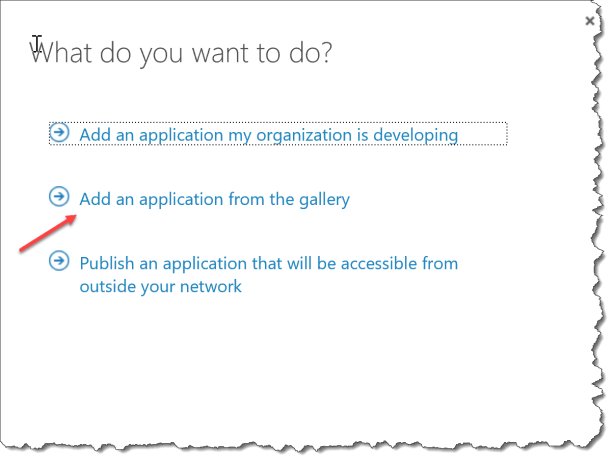The image size is (615, 463).
Task: Click arrow icon beside 'from the gallery' option
Action: pos(60,197)
